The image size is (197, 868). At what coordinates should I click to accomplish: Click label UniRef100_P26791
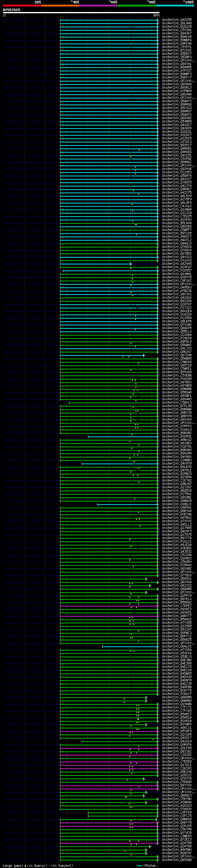tap(177, 446)
